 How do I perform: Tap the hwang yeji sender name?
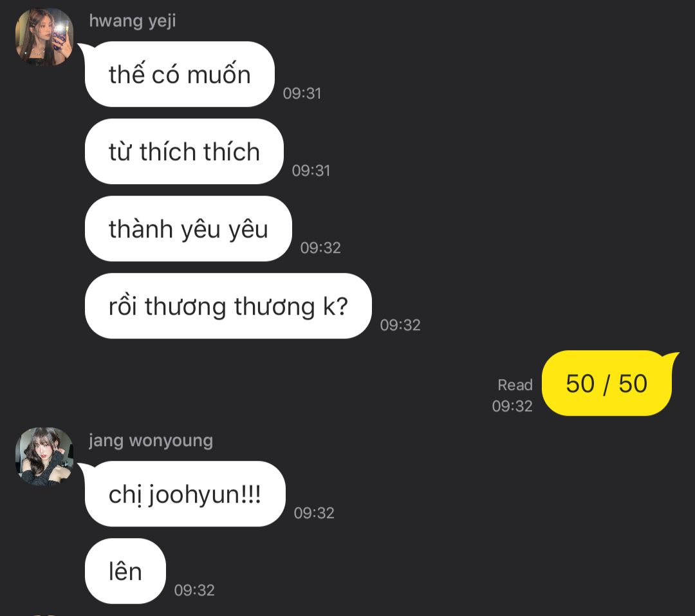pos(132,21)
